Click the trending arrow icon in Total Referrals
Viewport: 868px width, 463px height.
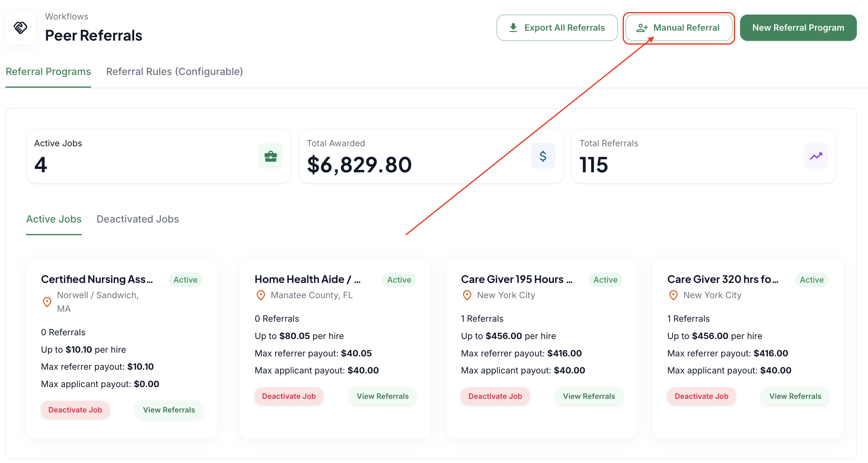click(x=816, y=156)
